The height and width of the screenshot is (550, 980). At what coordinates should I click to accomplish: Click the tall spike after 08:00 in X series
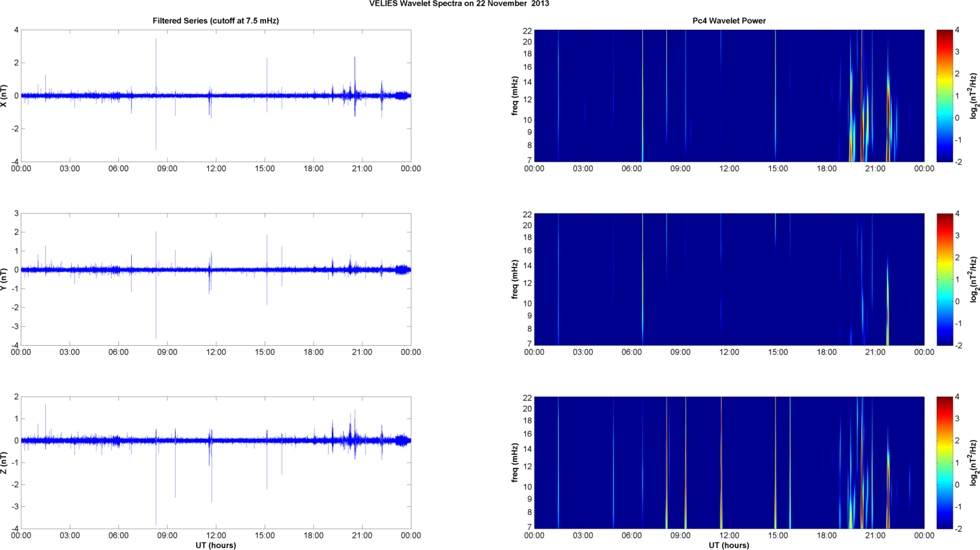pos(156,65)
